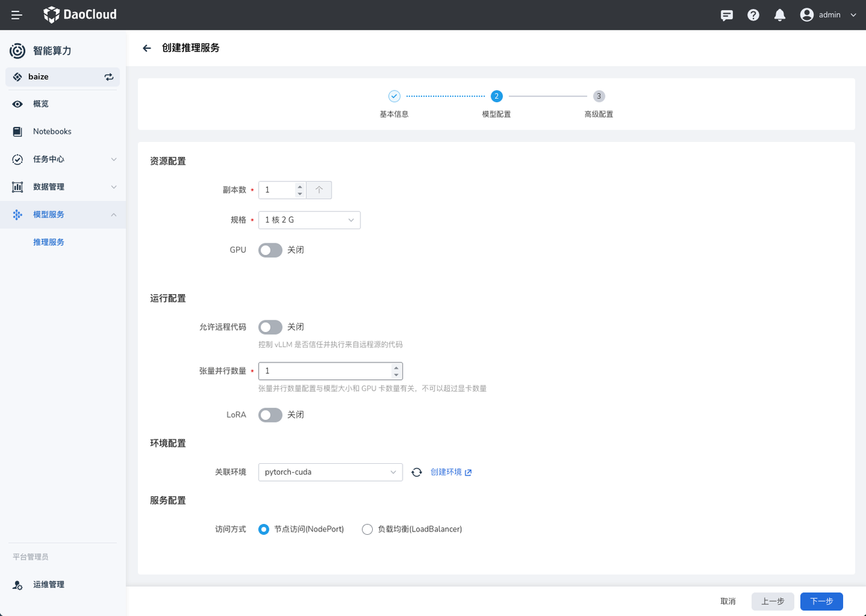
Task: Click the up arrow button next to 副本数
Action: [x=319, y=190]
